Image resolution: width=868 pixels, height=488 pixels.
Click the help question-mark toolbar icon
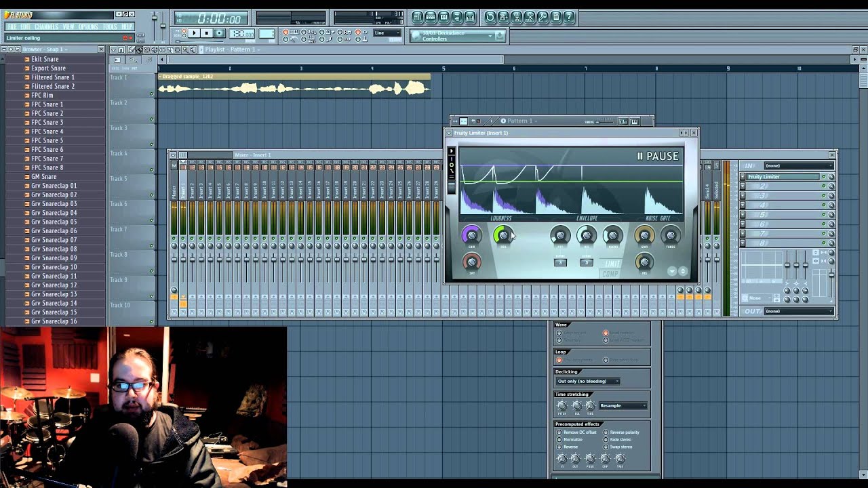569,17
